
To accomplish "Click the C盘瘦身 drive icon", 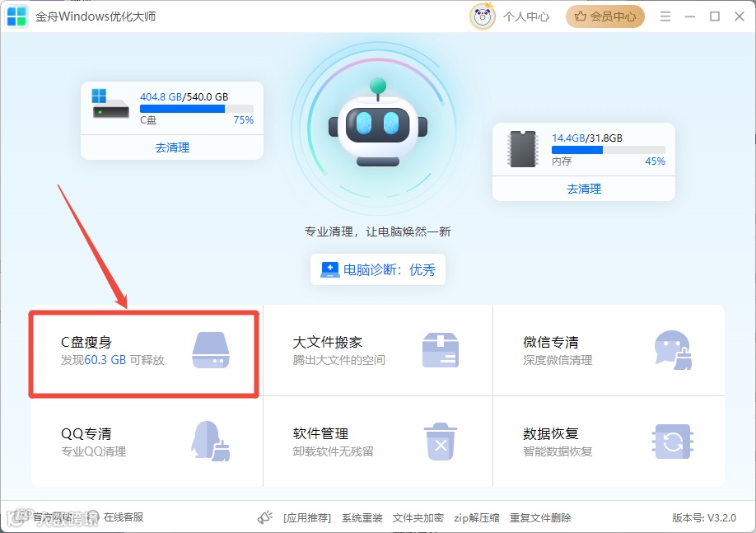I will (211, 350).
